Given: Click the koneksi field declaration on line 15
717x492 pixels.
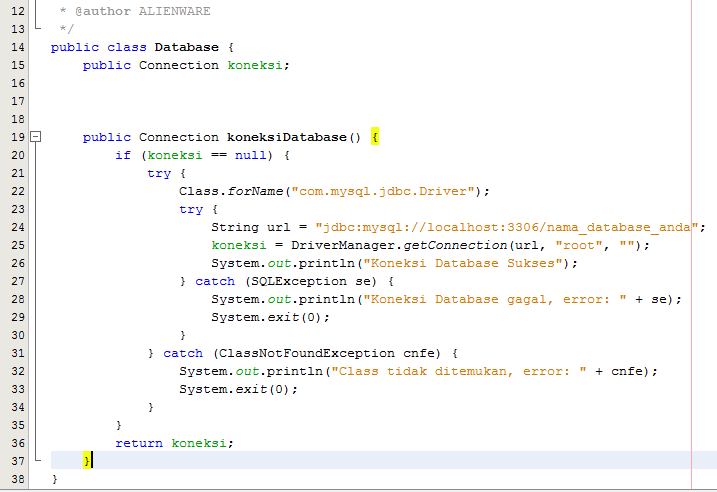Looking at the screenshot, I should click(x=255, y=65).
